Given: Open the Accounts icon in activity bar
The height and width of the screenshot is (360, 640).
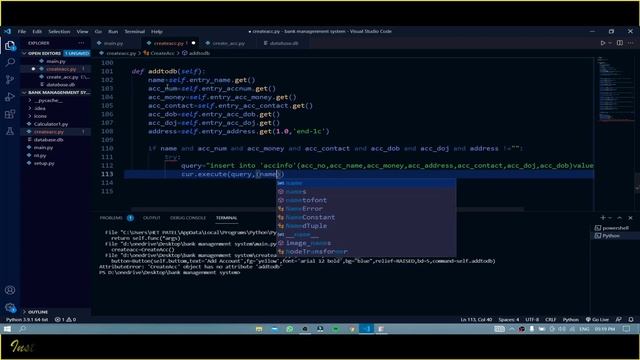Looking at the screenshot, I should pyautogui.click(x=10, y=290).
